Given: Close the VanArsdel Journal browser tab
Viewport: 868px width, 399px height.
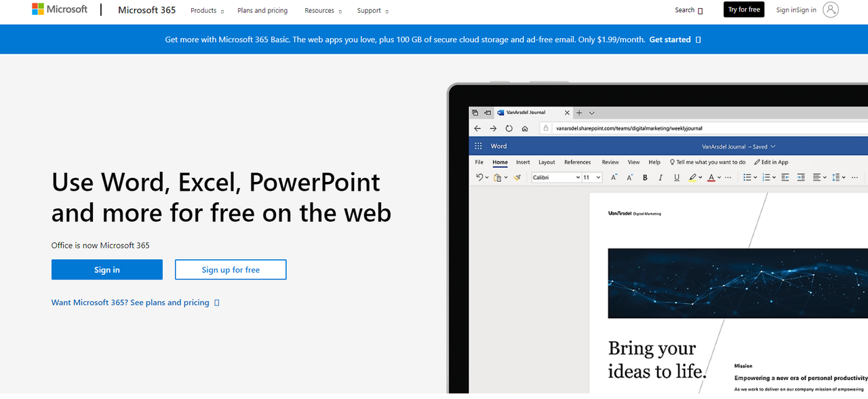Looking at the screenshot, I should (x=567, y=113).
